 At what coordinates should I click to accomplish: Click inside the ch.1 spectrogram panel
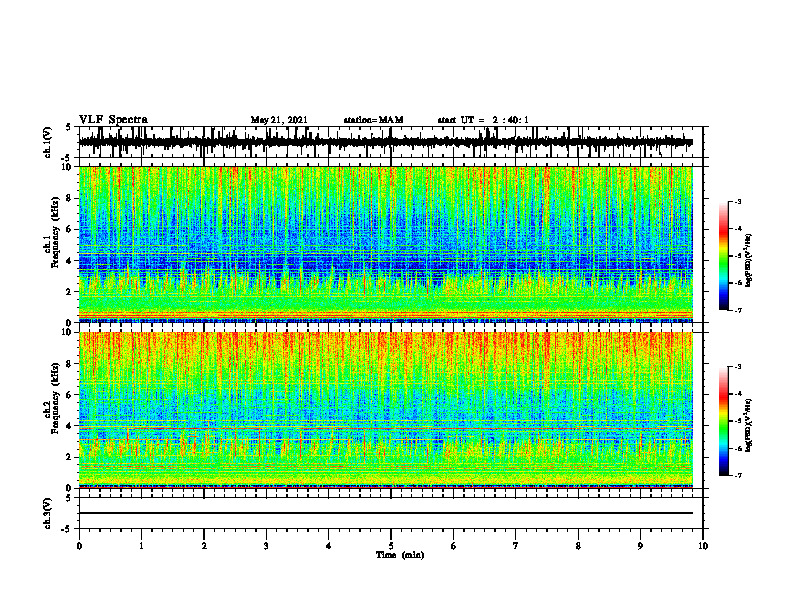[x=386, y=244]
